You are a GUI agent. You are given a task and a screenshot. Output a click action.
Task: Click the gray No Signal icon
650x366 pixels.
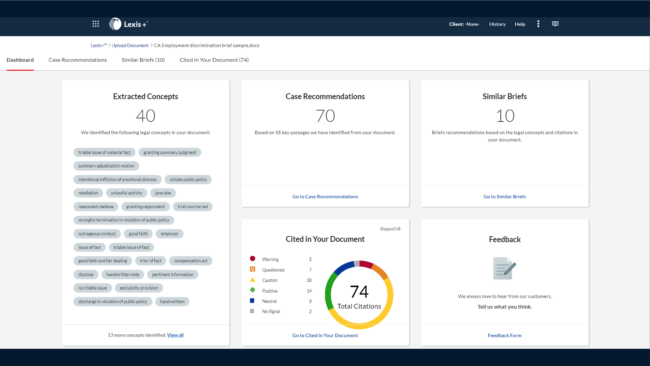[x=252, y=311]
